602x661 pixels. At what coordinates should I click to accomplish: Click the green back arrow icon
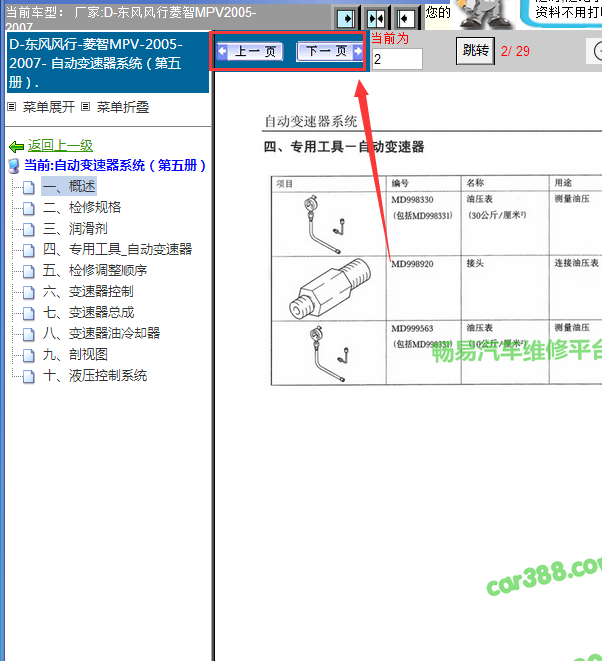coord(16,147)
